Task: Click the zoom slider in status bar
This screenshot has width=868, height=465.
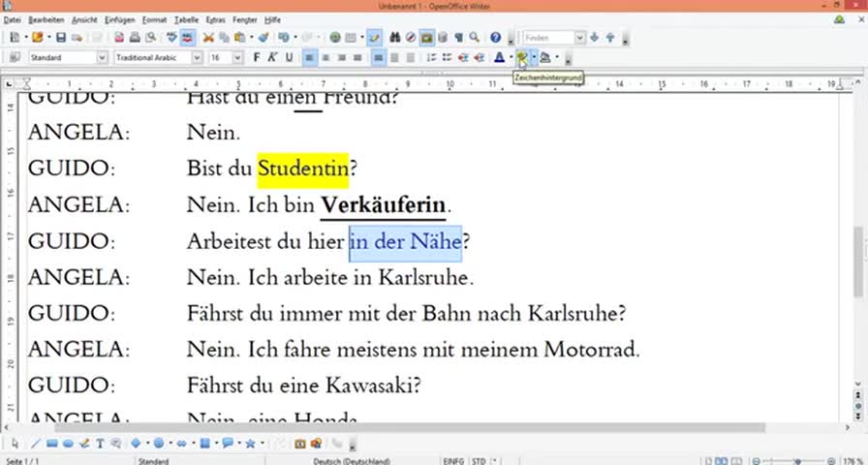Action: click(791, 461)
